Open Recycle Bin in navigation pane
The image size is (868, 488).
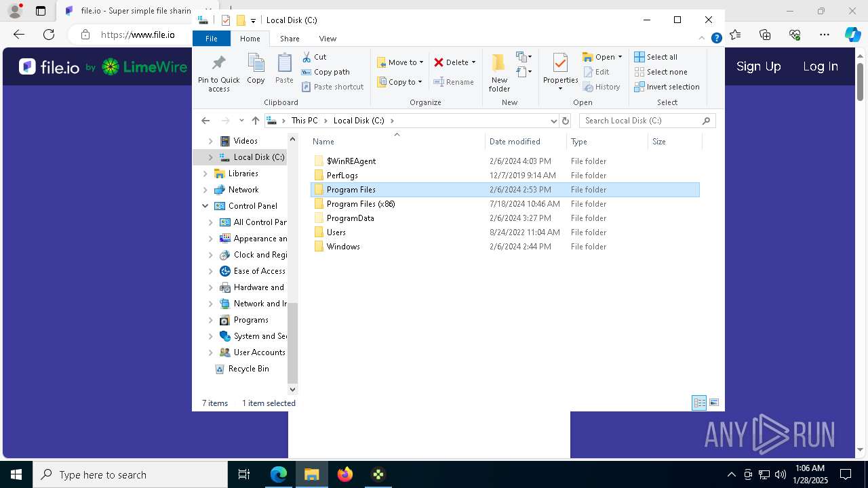click(248, 369)
